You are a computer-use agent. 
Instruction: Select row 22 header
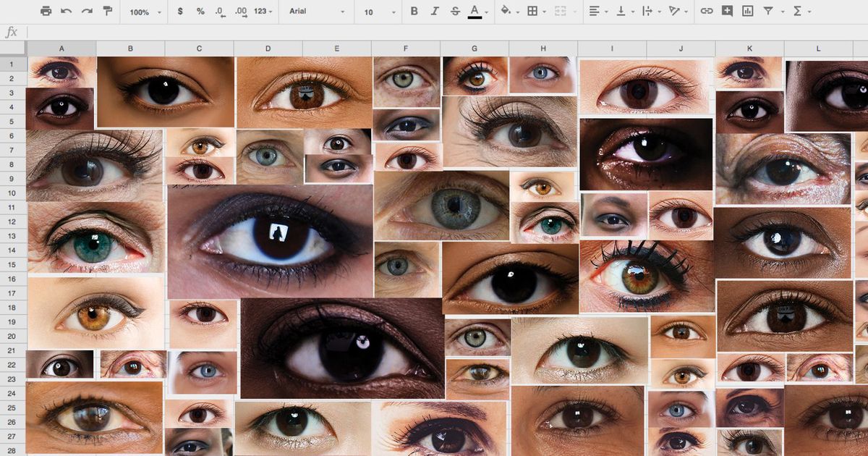(13, 364)
